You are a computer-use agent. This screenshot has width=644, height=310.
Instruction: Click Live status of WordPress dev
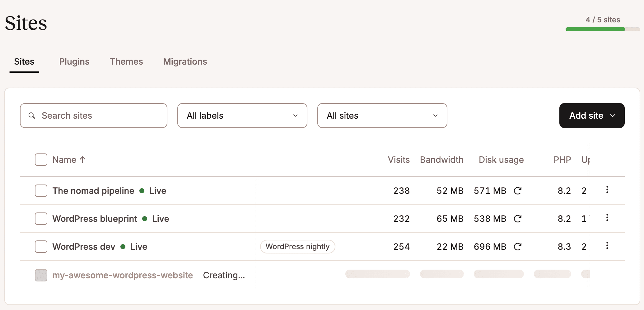[139, 247]
